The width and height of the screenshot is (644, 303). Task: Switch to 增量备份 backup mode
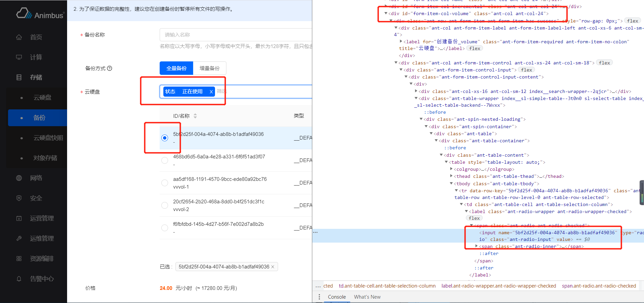pos(210,68)
